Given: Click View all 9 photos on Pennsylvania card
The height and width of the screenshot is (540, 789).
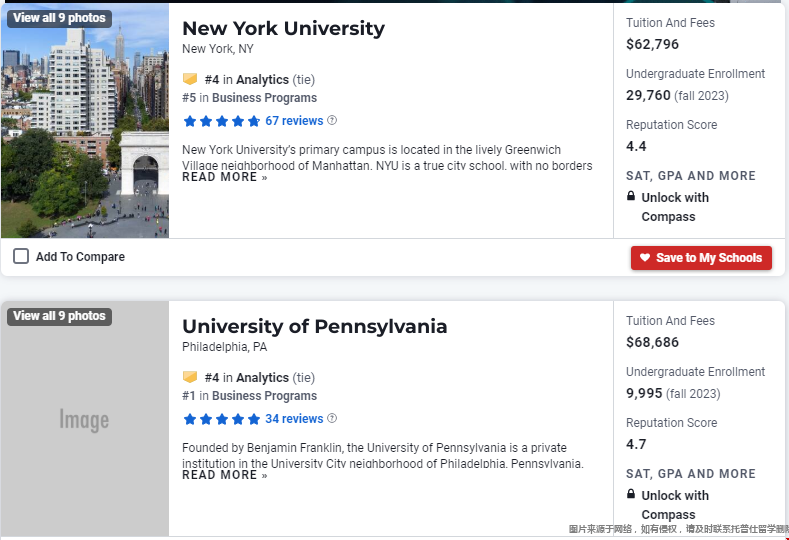Looking at the screenshot, I should [x=59, y=316].
